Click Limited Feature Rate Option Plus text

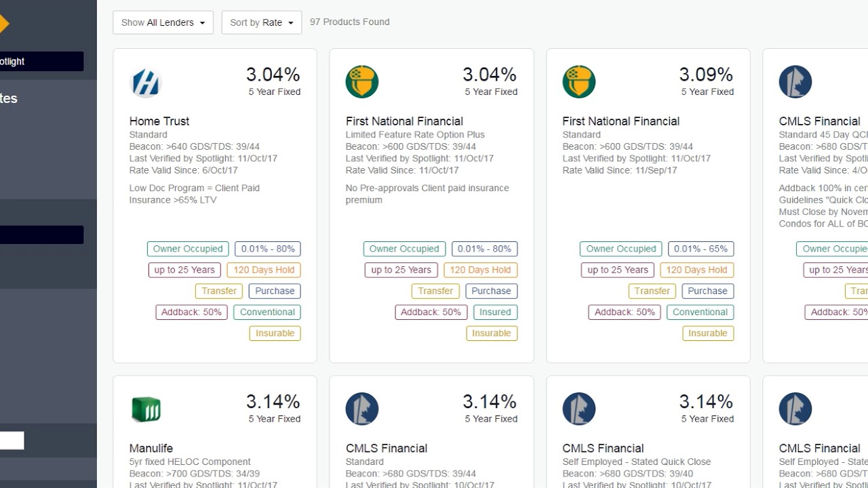click(x=415, y=135)
